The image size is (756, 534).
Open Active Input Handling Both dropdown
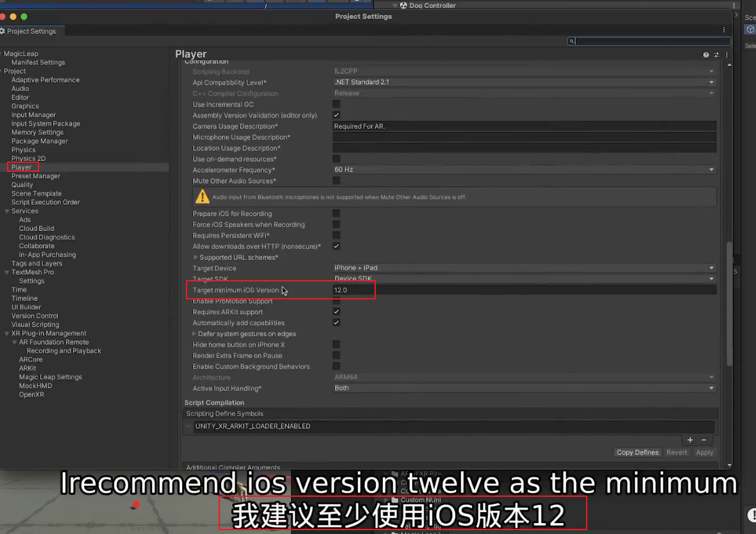(524, 388)
